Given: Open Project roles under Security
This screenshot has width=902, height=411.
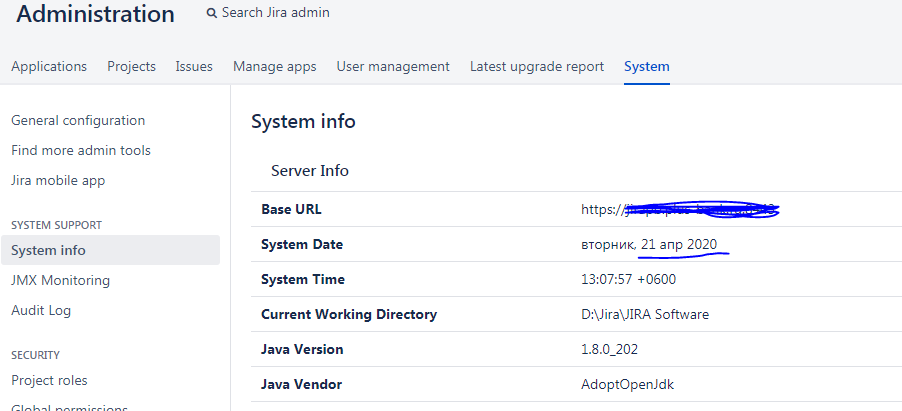Looking at the screenshot, I should tap(49, 381).
